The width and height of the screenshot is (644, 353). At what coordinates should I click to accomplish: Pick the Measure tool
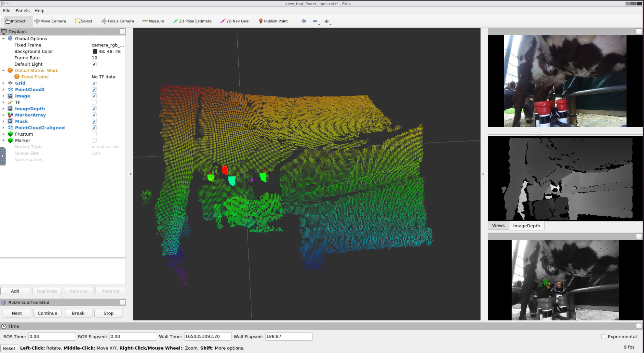coord(153,21)
